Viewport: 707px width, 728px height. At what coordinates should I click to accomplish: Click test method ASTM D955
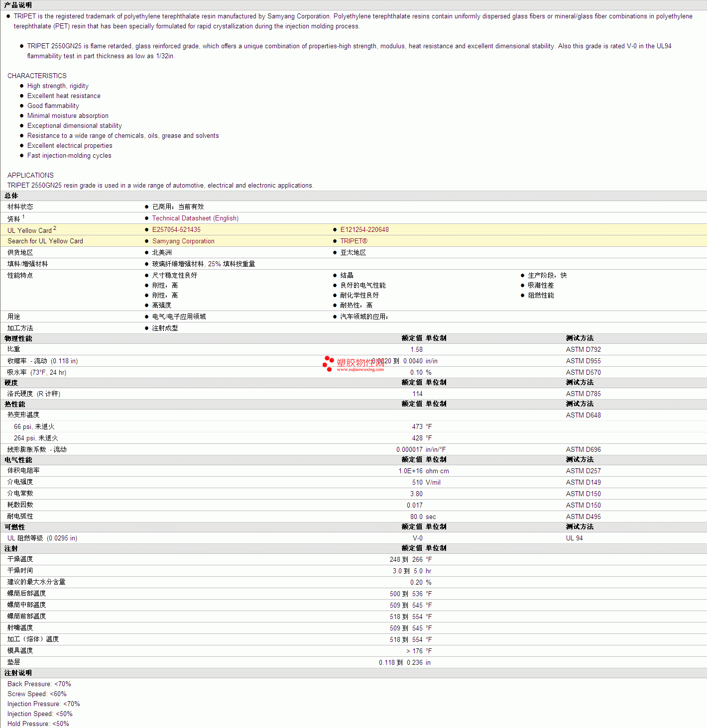click(584, 361)
